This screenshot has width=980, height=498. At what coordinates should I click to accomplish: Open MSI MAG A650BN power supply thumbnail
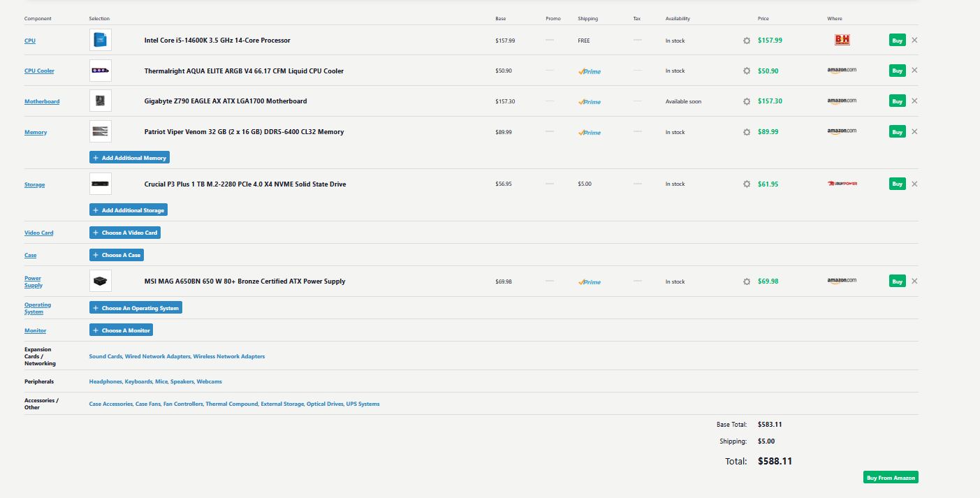click(101, 281)
